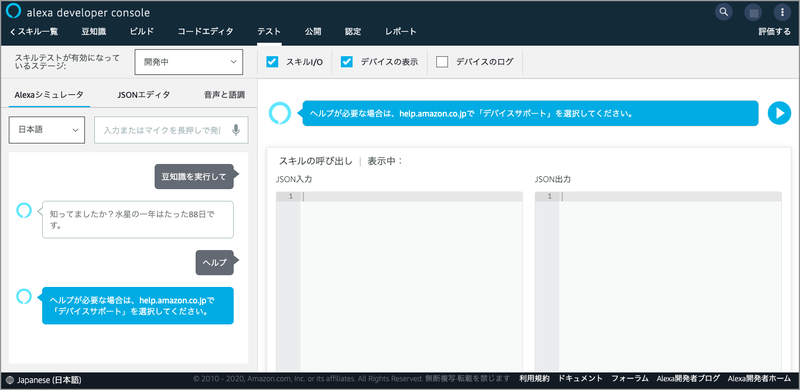The image size is (800, 390).
Task: Enable the デバイスのログ checkbox
Action: 442,62
